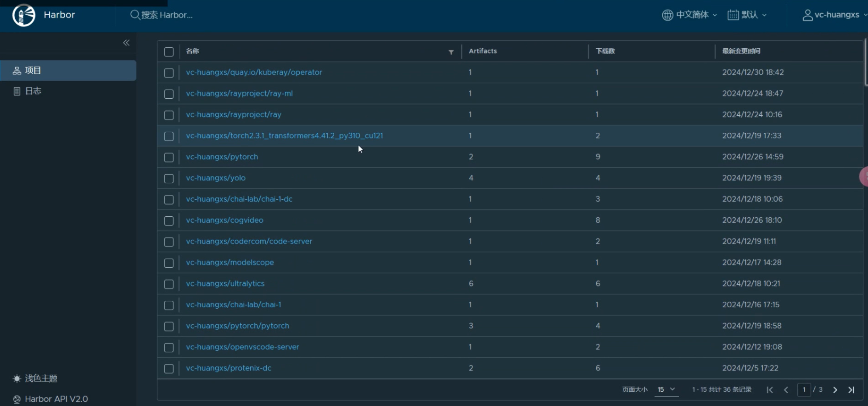Collapse the sidebar with double-chevron icon
The image size is (868, 406).
(x=126, y=43)
